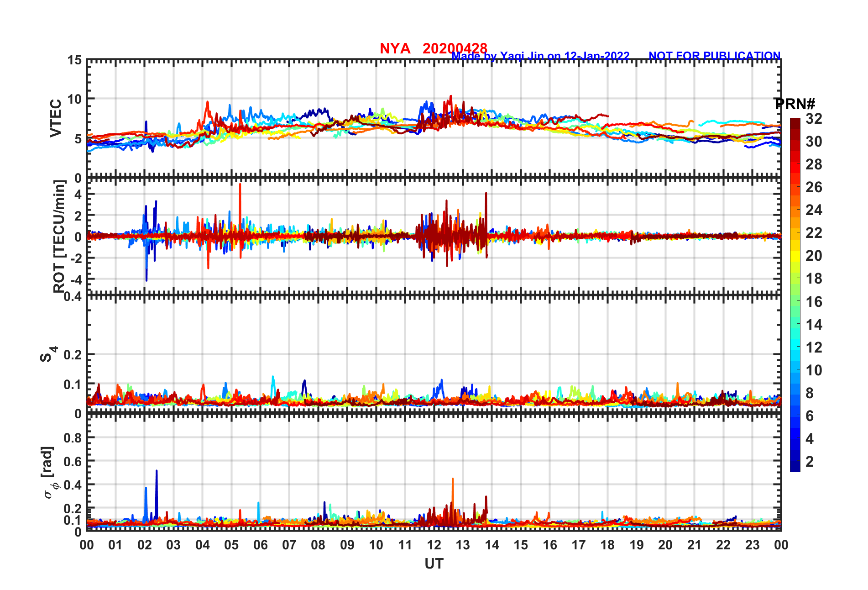Click colorbar tick label 8

[810, 393]
